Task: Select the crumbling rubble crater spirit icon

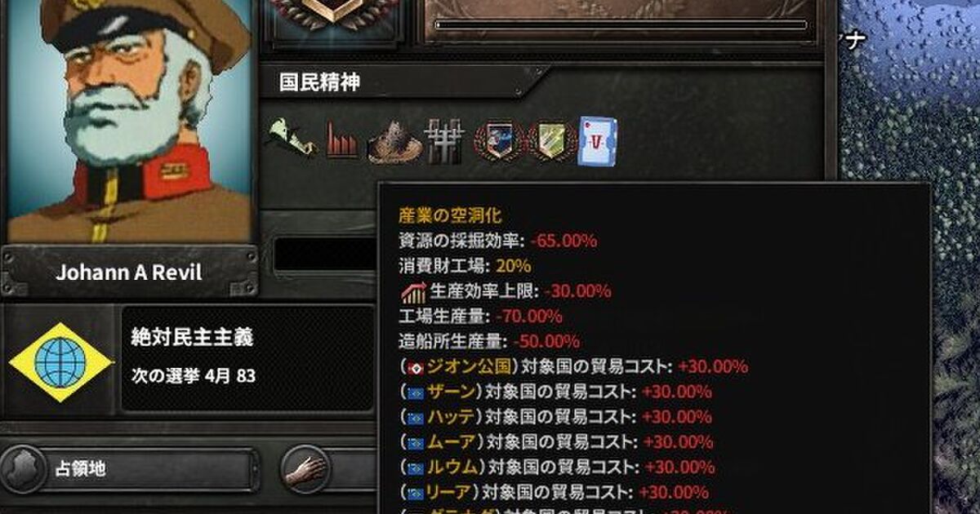Action: (x=394, y=142)
